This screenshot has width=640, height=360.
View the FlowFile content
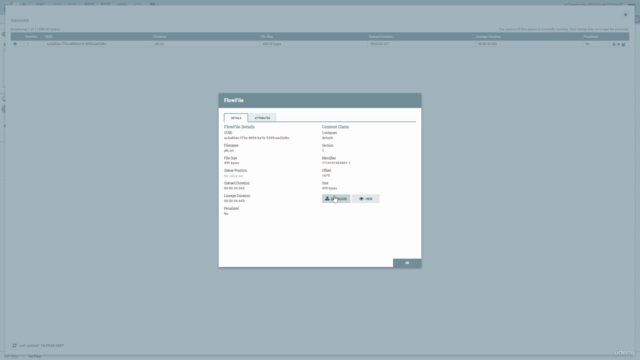point(366,199)
